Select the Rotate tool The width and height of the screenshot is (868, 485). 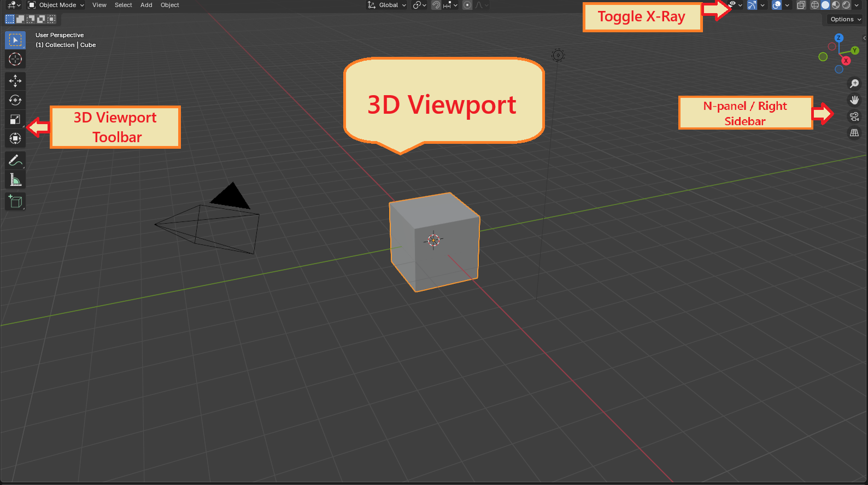coord(15,100)
